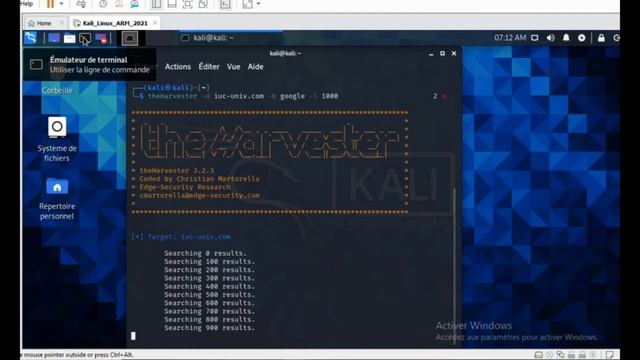Close the kali@kali terminal window
The width and height of the screenshot is (640, 360).
454,53
